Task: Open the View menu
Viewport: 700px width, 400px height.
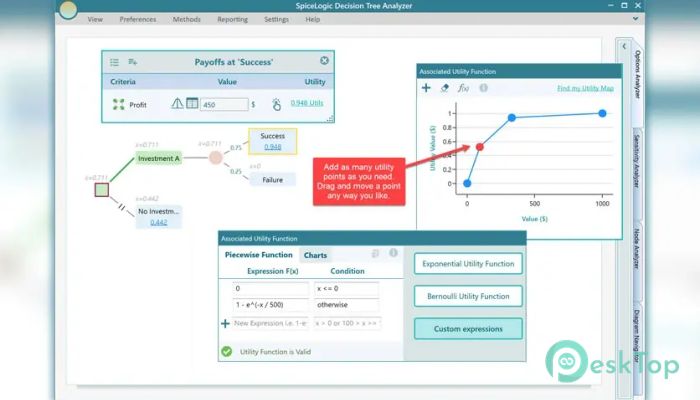Action: (95, 19)
